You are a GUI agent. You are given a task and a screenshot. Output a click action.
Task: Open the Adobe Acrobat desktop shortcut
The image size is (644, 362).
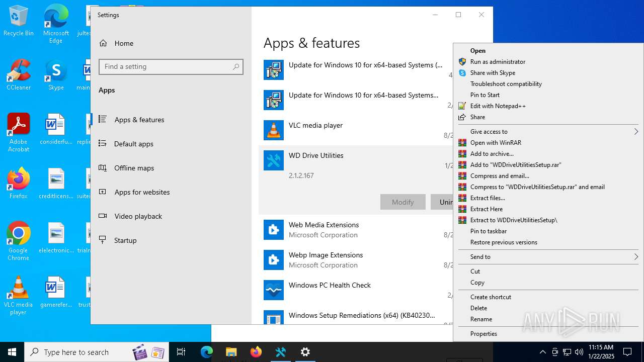[18, 133]
